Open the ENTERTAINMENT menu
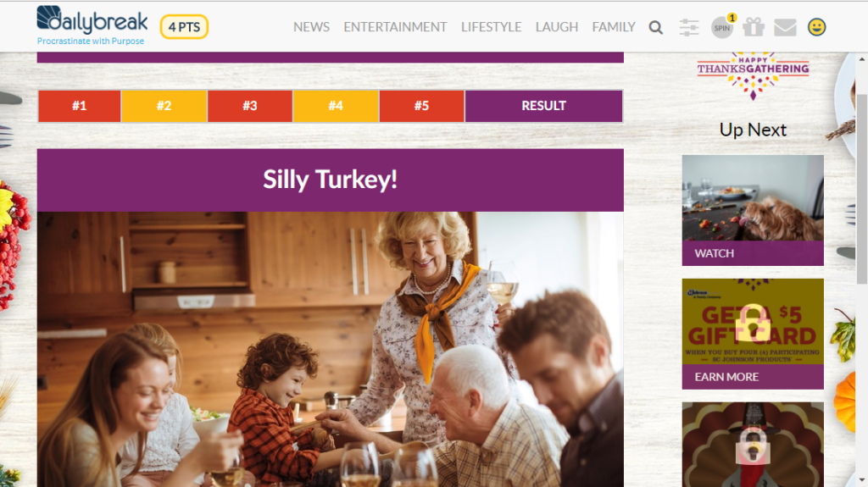The image size is (868, 487). pos(395,27)
